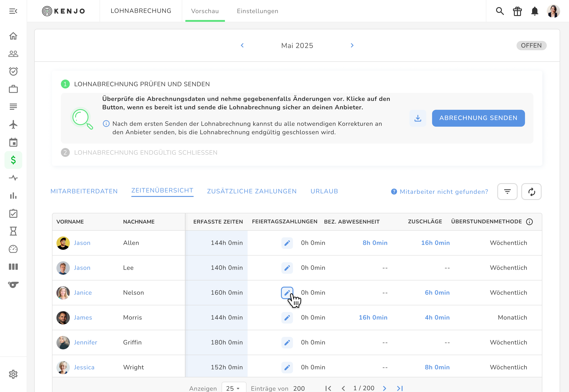Collapse the sidebar hamburger menu

[x=13, y=11]
